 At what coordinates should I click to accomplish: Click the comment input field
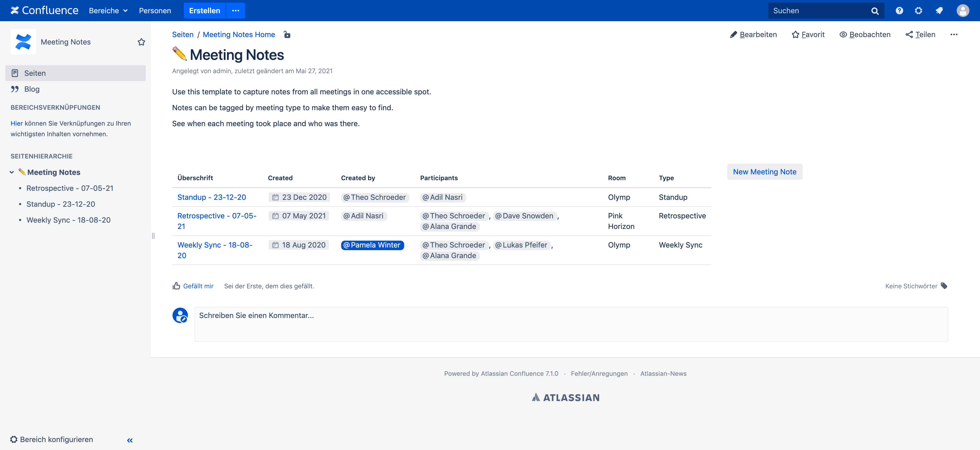571,324
